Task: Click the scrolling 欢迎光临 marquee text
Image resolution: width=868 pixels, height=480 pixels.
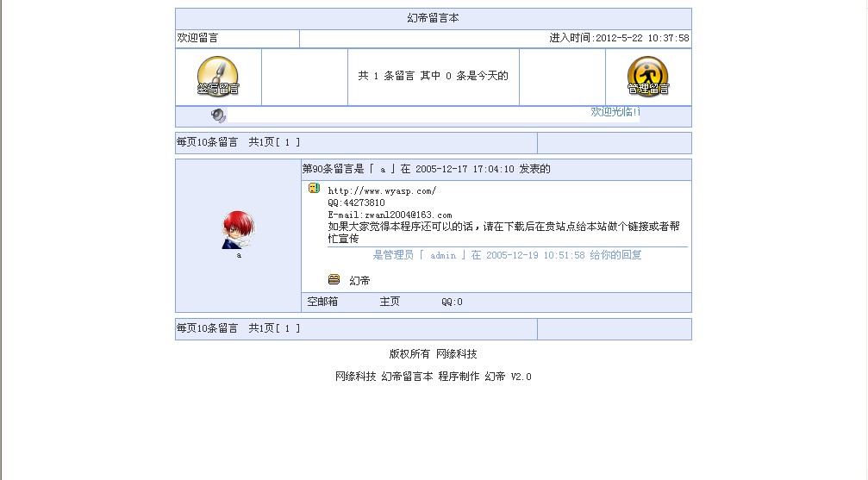Action: coord(615,112)
